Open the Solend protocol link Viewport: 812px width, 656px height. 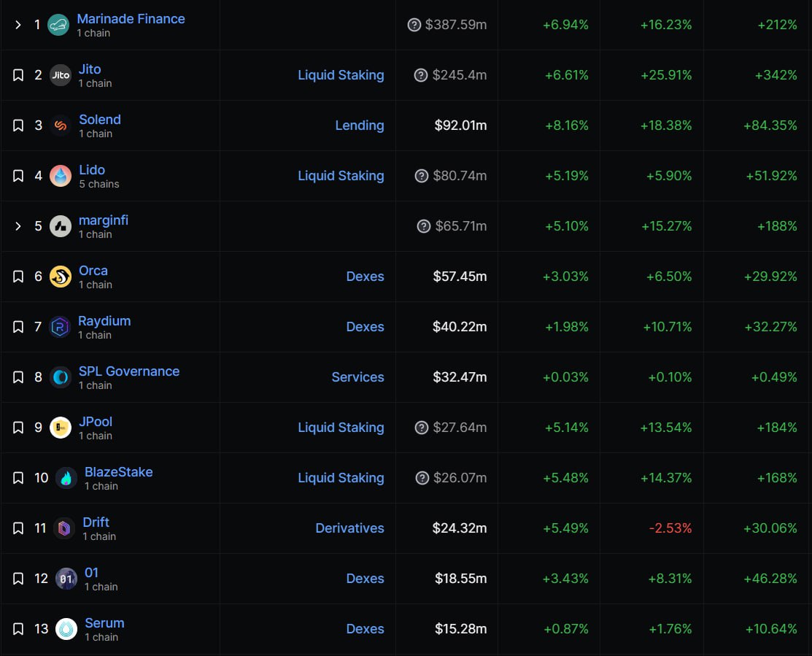[100, 119]
